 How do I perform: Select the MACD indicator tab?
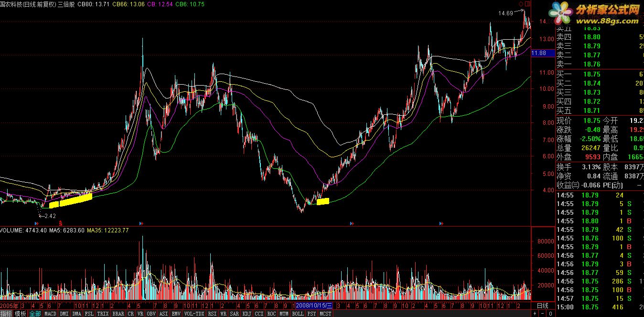click(x=50, y=314)
